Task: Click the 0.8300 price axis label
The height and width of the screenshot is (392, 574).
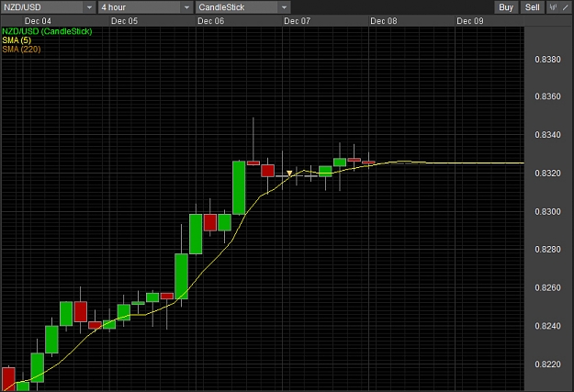Action: click(x=547, y=211)
